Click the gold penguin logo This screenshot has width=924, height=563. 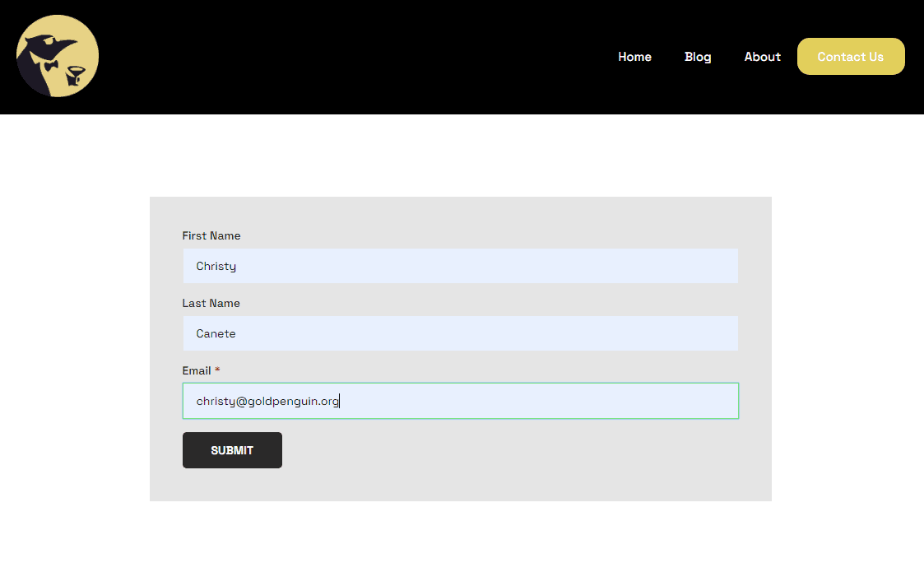pyautogui.click(x=57, y=56)
